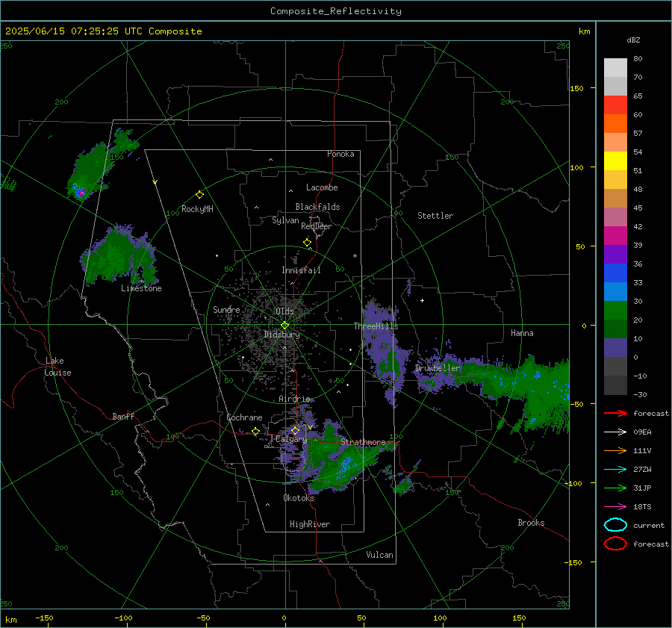This screenshot has height=628, width=672.
Task: Click the orange 111V arrow in legend
Action: pos(615,450)
